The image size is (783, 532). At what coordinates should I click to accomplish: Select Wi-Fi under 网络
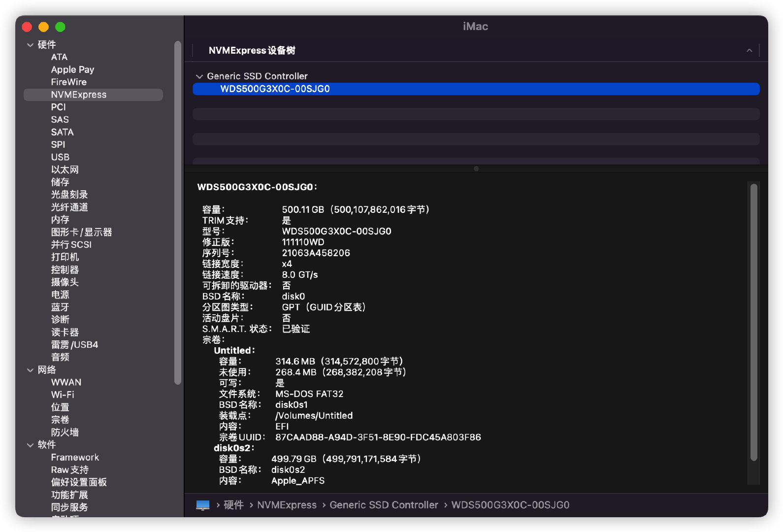coord(63,395)
